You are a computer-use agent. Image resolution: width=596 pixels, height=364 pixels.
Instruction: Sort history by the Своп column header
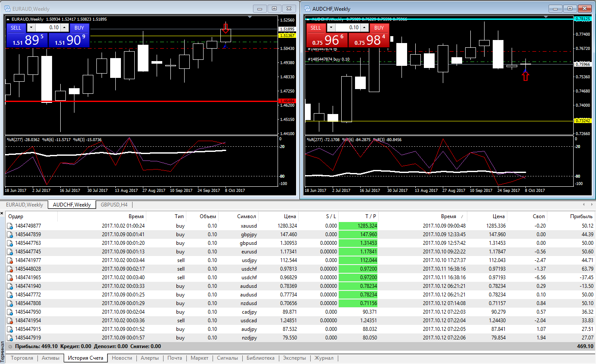click(x=528, y=216)
